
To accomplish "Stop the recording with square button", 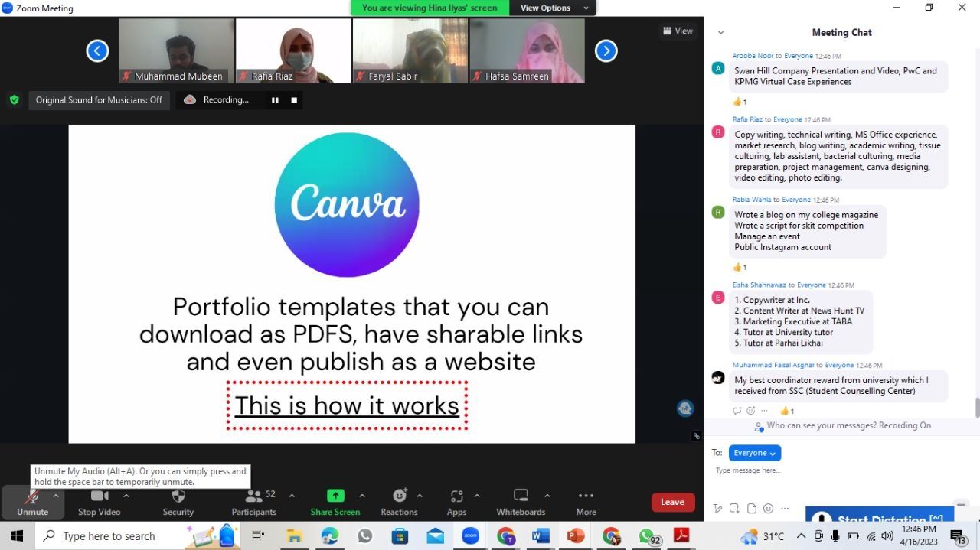I will tap(294, 100).
